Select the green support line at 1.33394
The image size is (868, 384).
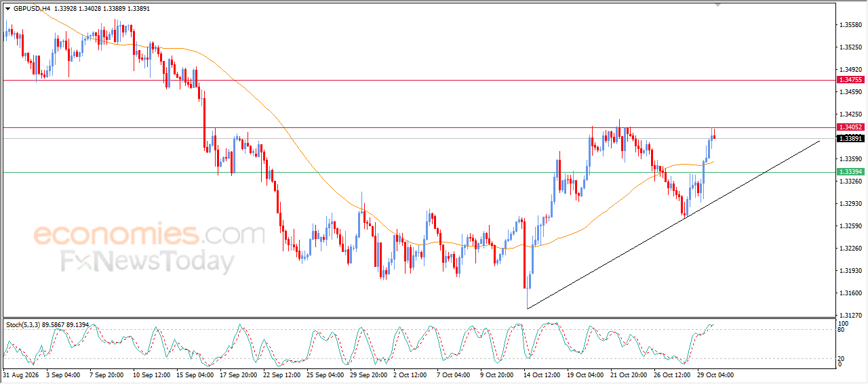[x=418, y=172]
